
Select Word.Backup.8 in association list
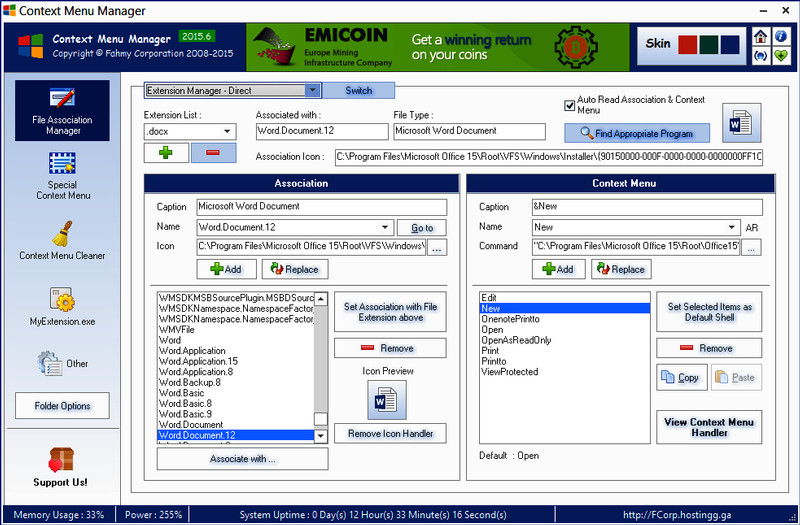pyautogui.click(x=236, y=382)
